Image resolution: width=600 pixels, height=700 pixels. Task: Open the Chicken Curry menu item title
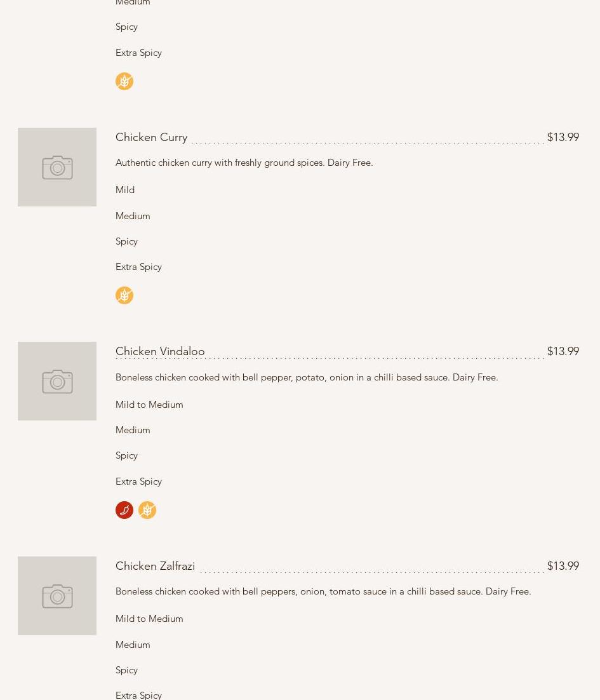[151, 137]
